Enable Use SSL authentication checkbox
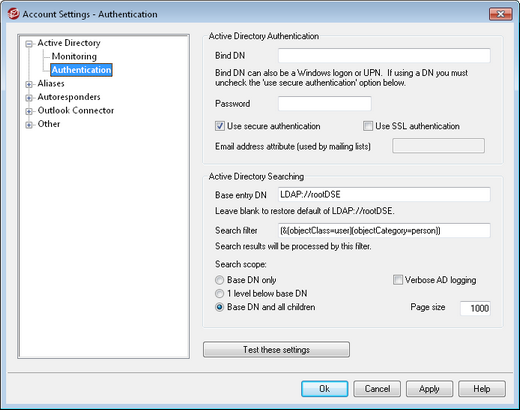Viewport: 520px width, 410px height. coord(368,126)
